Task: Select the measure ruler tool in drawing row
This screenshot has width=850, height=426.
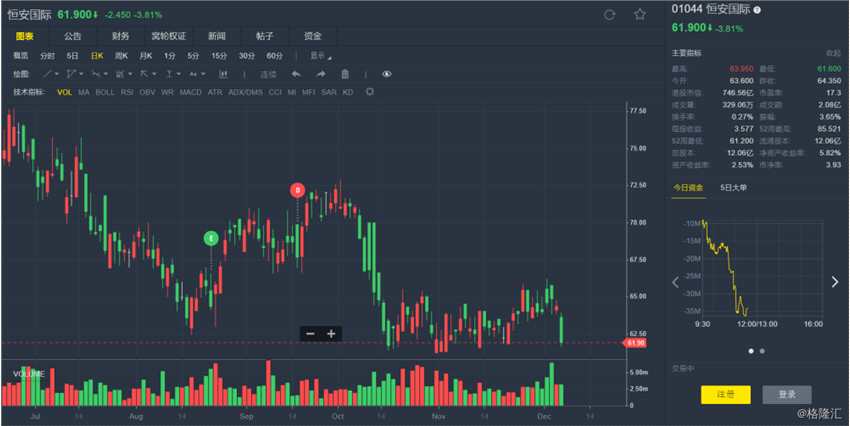Action: (223, 74)
